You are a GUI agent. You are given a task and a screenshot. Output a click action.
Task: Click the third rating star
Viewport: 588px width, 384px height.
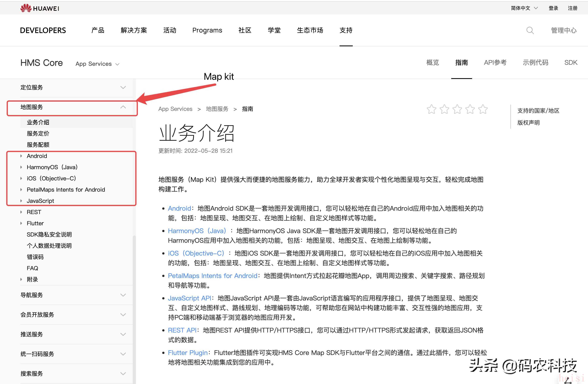click(457, 109)
